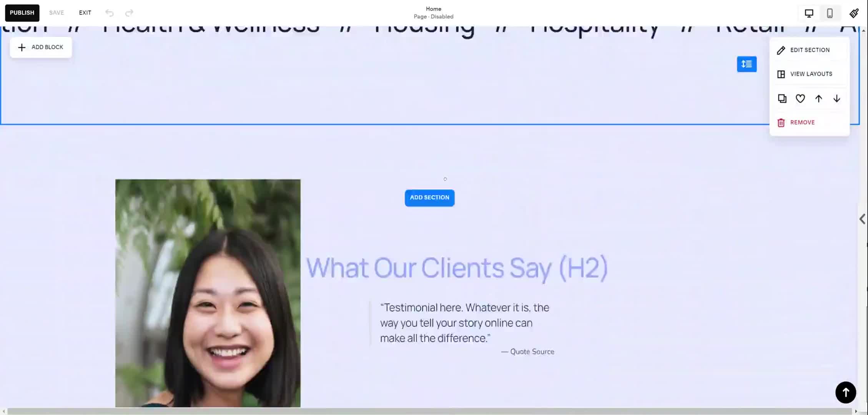This screenshot has height=415, width=868.
Task: Duplicate the section icon
Action: point(782,99)
